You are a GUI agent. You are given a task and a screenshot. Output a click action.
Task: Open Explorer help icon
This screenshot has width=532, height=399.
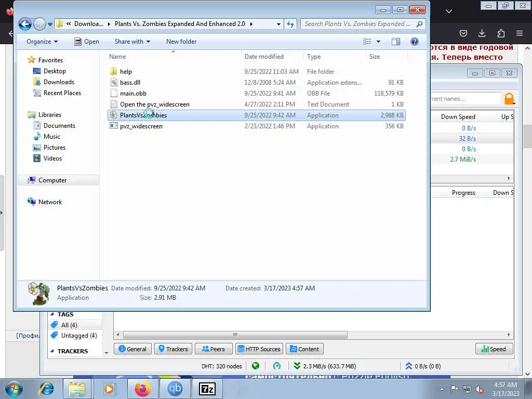coord(414,42)
